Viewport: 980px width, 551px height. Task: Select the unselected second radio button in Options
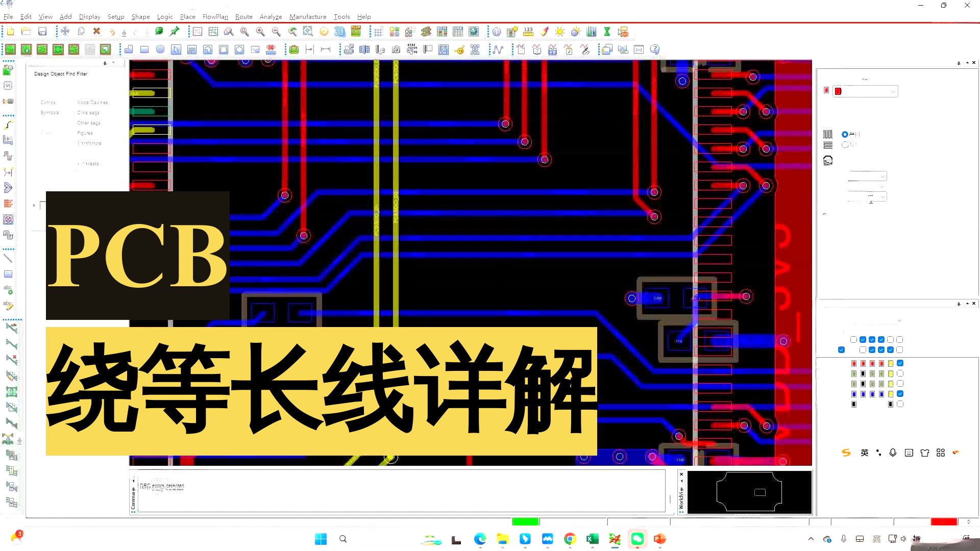845,144
